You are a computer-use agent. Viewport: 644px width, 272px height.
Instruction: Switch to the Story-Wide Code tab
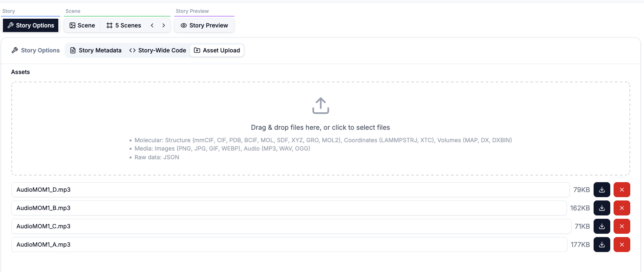click(x=157, y=50)
